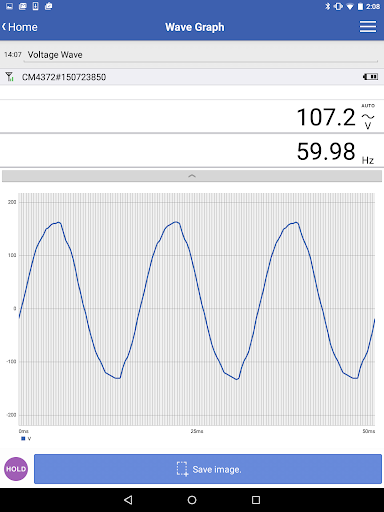The image size is (384, 512).
Task: Tap the download notification icon
Action: (35, 6)
